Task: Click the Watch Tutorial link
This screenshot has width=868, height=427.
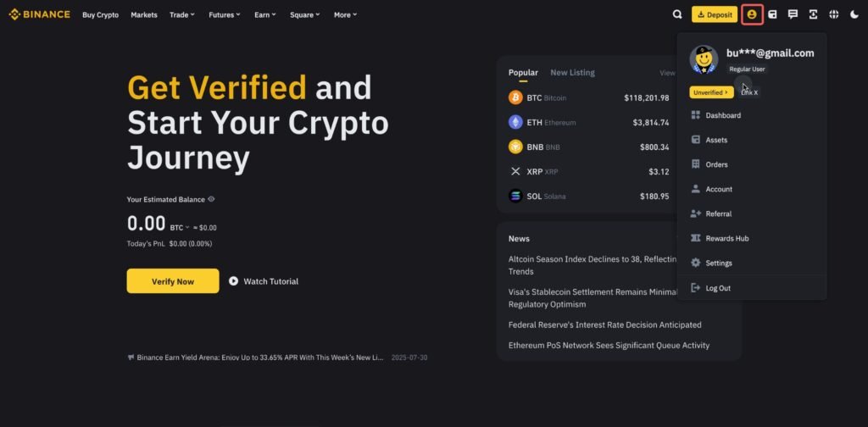Action: pyautogui.click(x=264, y=281)
